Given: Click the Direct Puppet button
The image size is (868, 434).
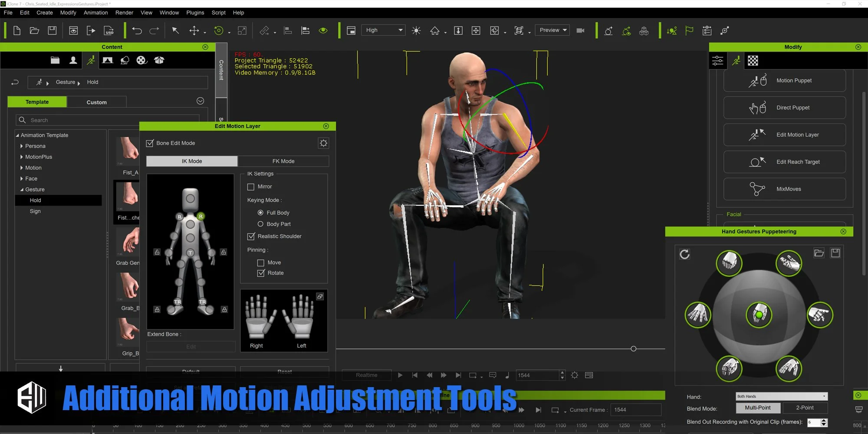Looking at the screenshot, I should coord(784,108).
